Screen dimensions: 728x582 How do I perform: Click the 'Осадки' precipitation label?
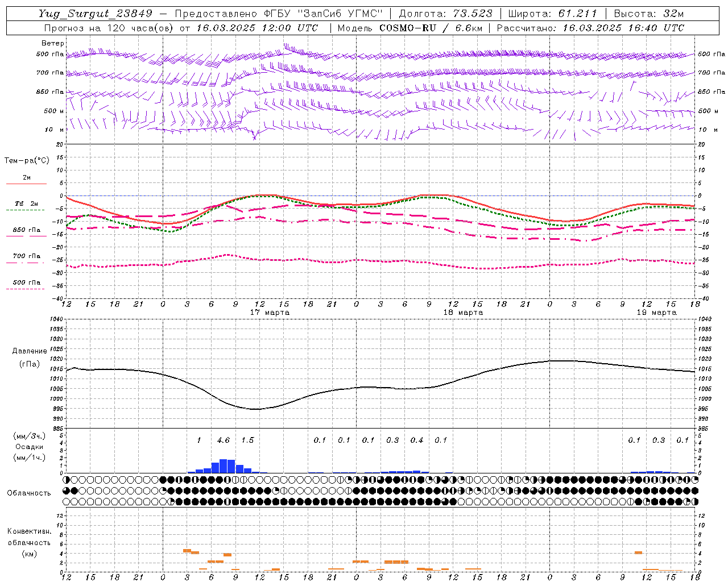(29, 447)
